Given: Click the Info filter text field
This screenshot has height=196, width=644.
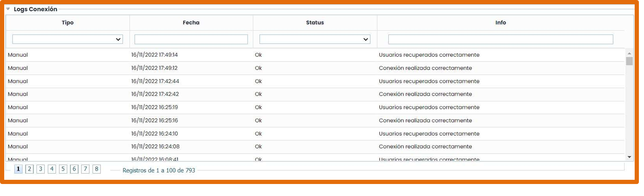Looking at the screenshot, I should (x=500, y=39).
